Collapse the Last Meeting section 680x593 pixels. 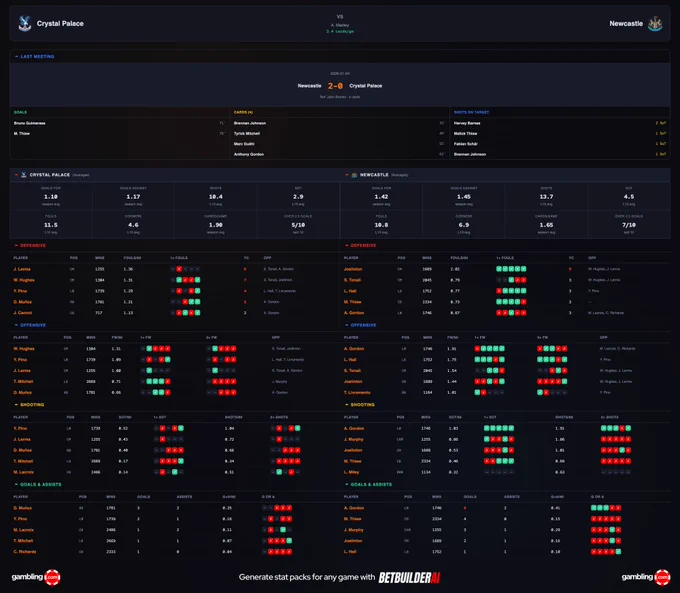click(16, 56)
